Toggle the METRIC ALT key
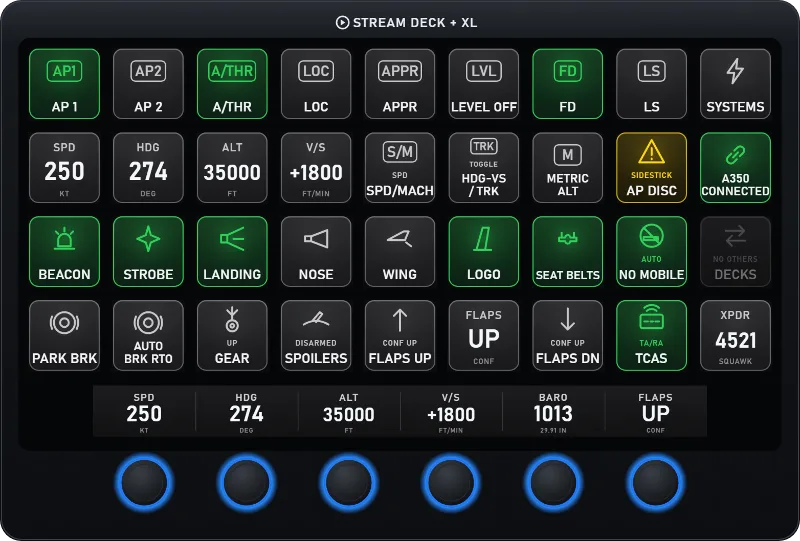Image resolution: width=800 pixels, height=541 pixels. [567, 167]
